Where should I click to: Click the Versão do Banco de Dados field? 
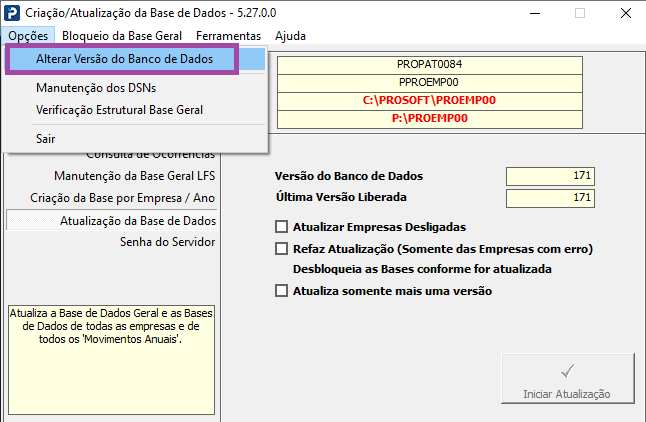click(x=550, y=176)
